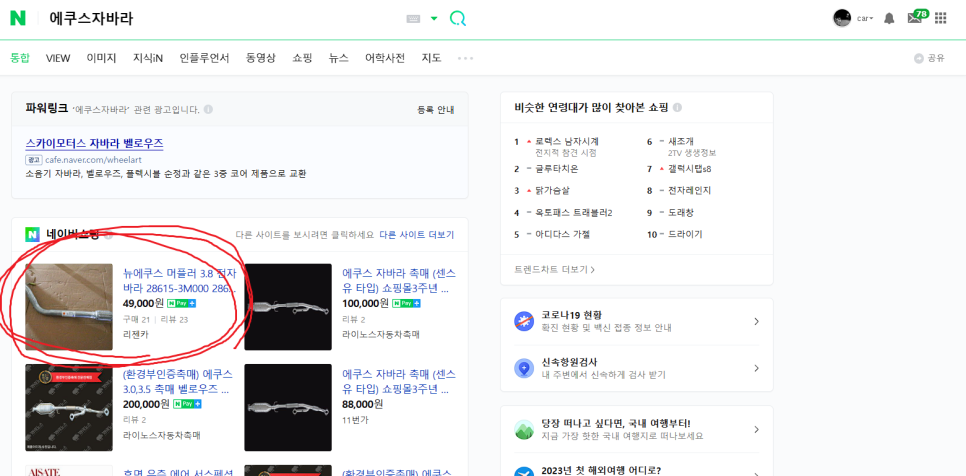The height and width of the screenshot is (476, 966).
Task: Click the green Naver N logo
Action: tap(18, 18)
